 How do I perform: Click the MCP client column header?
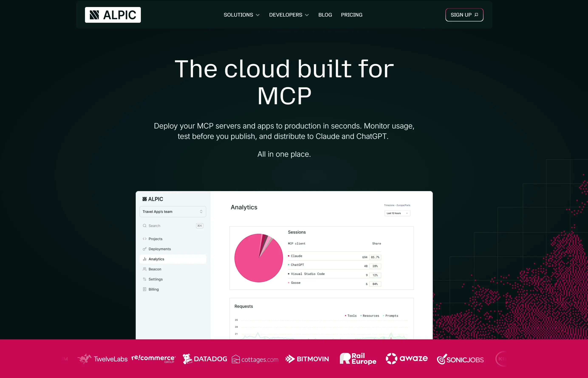pos(297,244)
